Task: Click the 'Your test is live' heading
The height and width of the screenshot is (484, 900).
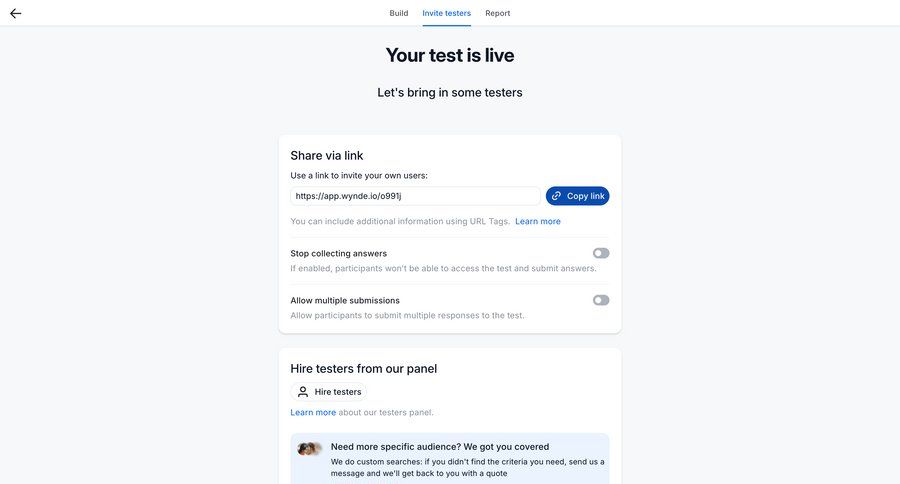Action: click(450, 55)
